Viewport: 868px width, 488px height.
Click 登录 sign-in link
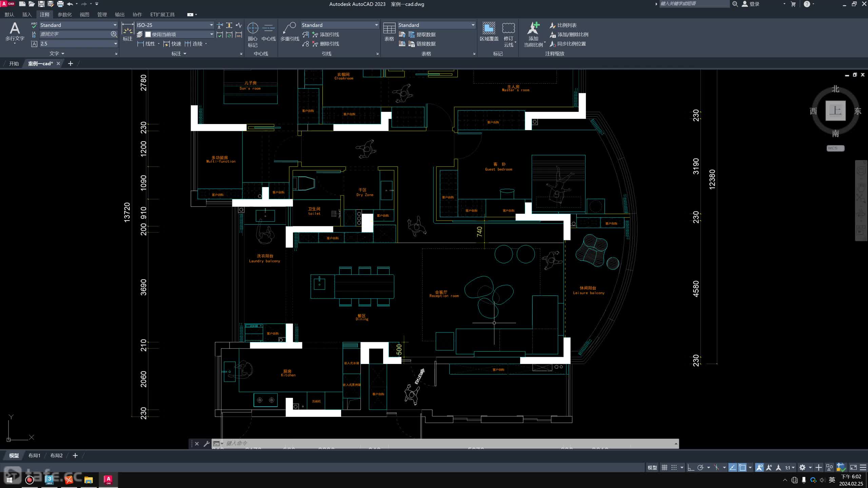pyautogui.click(x=751, y=4)
